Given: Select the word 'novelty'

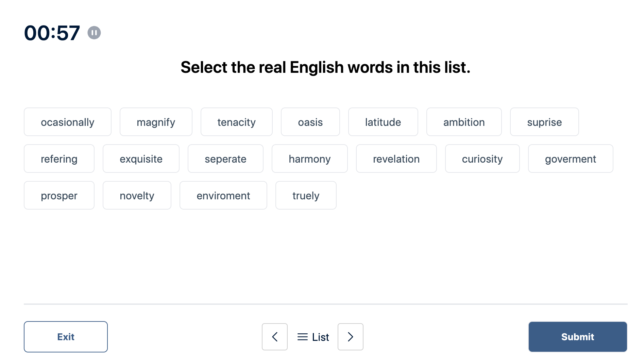Looking at the screenshot, I should pos(137,195).
